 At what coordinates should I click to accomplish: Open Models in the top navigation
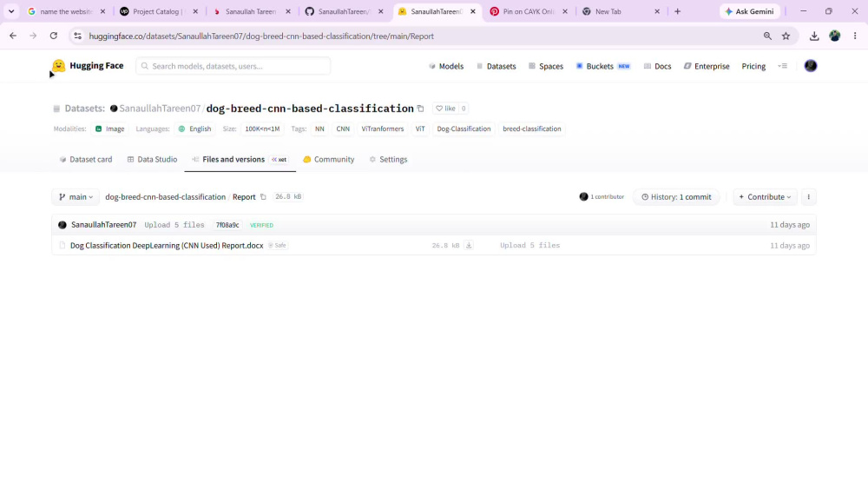pos(446,66)
